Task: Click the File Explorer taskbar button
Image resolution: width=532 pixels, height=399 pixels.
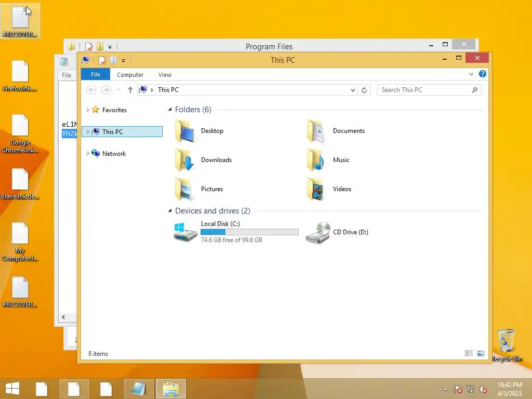Action: click(x=171, y=389)
